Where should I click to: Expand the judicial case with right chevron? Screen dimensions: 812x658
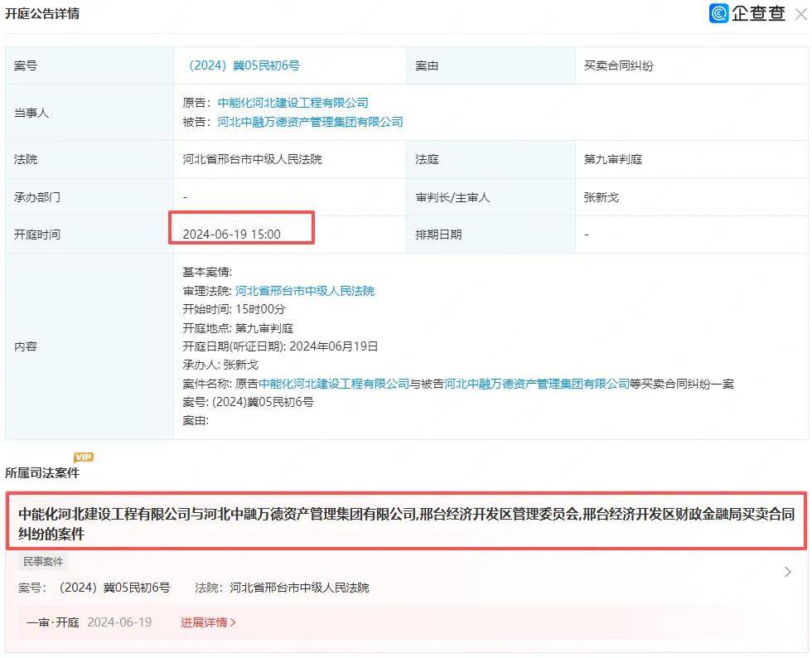787,572
